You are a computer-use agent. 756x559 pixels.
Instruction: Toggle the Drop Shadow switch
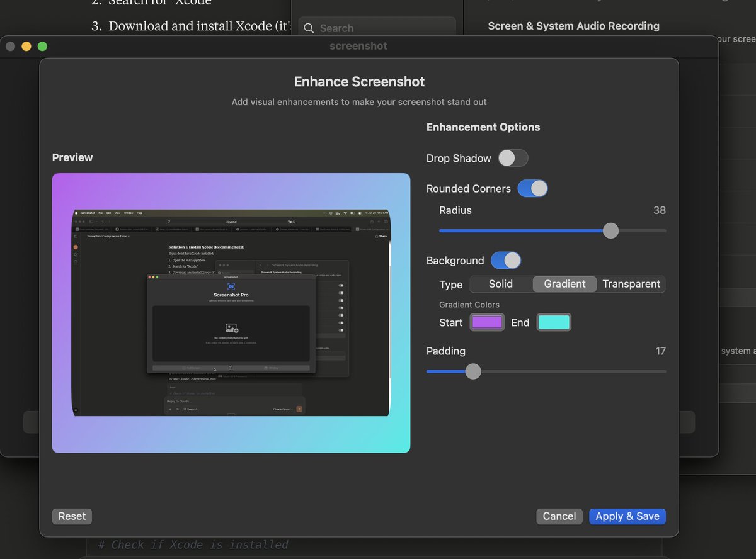pyautogui.click(x=513, y=158)
